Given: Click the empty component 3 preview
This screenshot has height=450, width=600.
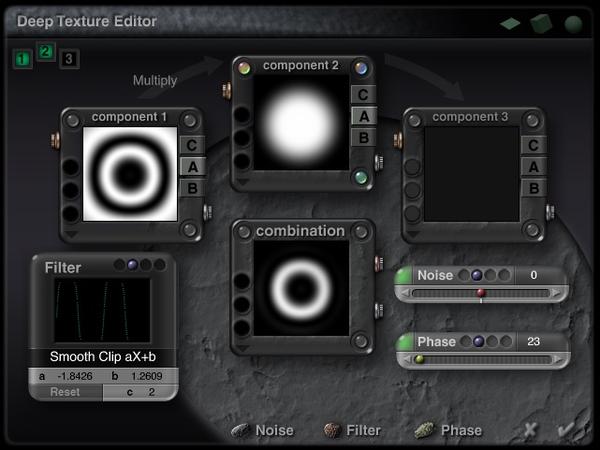Looking at the screenshot, I should [x=471, y=174].
